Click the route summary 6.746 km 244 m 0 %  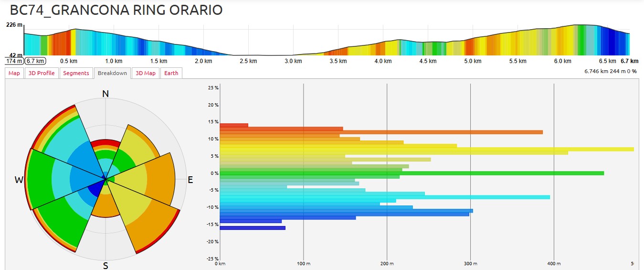(611, 71)
